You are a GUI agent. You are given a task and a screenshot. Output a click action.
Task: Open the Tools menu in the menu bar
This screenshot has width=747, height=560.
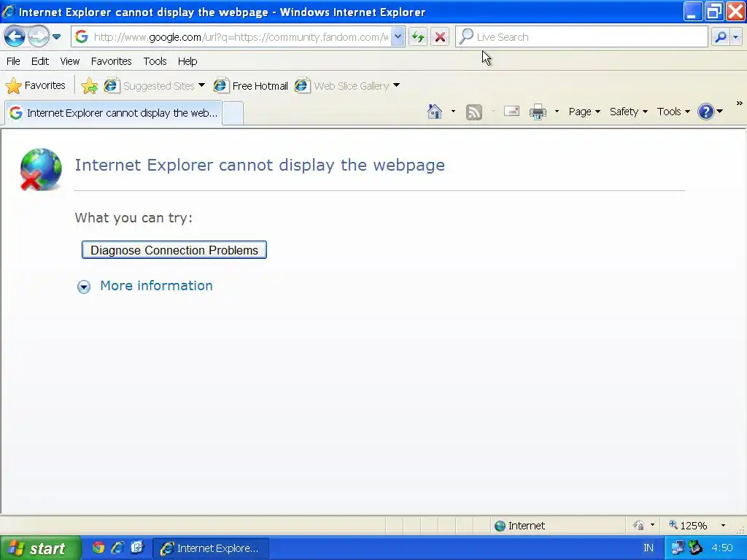pyautogui.click(x=155, y=61)
